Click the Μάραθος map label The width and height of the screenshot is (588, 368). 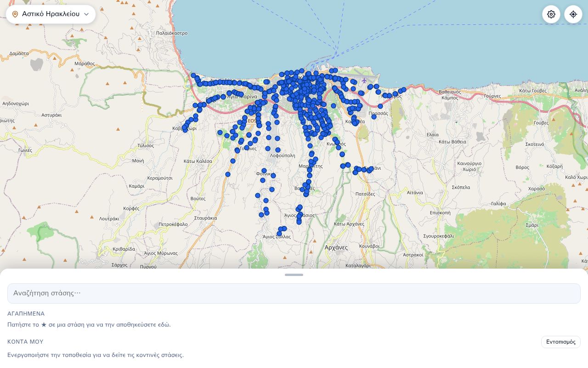point(85,63)
